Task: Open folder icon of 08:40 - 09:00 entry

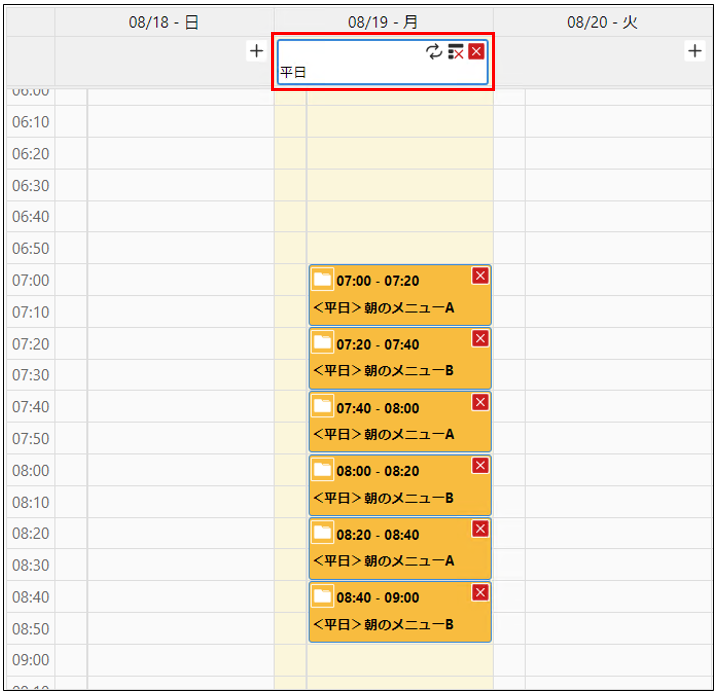Action: (x=322, y=596)
